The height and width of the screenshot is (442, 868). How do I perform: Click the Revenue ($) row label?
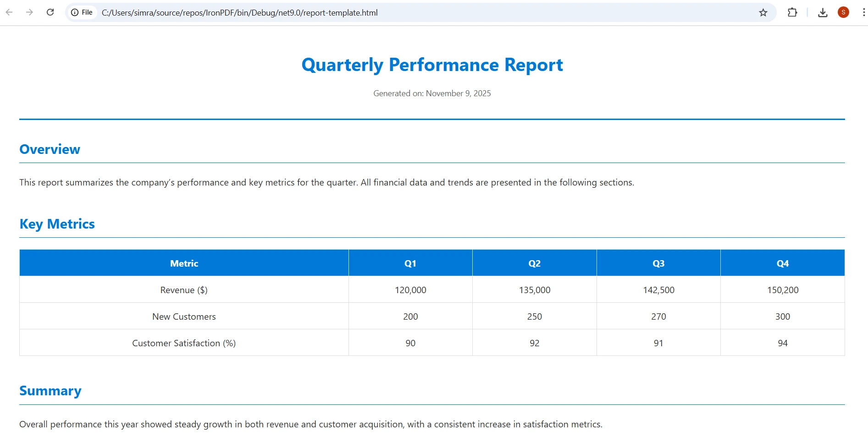[x=184, y=290]
